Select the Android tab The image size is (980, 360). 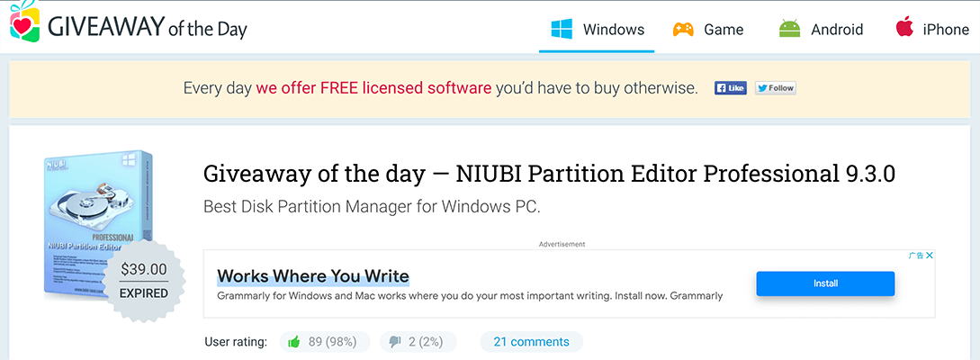tap(821, 30)
